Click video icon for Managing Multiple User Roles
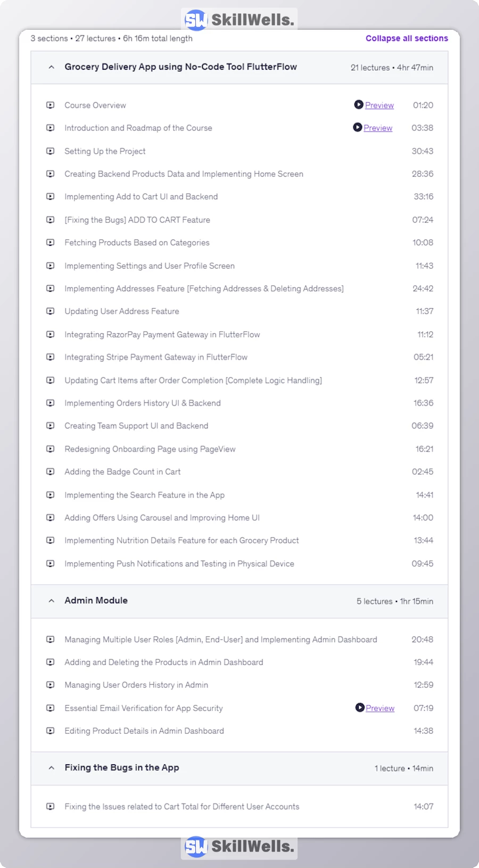The height and width of the screenshot is (868, 479). tap(51, 640)
